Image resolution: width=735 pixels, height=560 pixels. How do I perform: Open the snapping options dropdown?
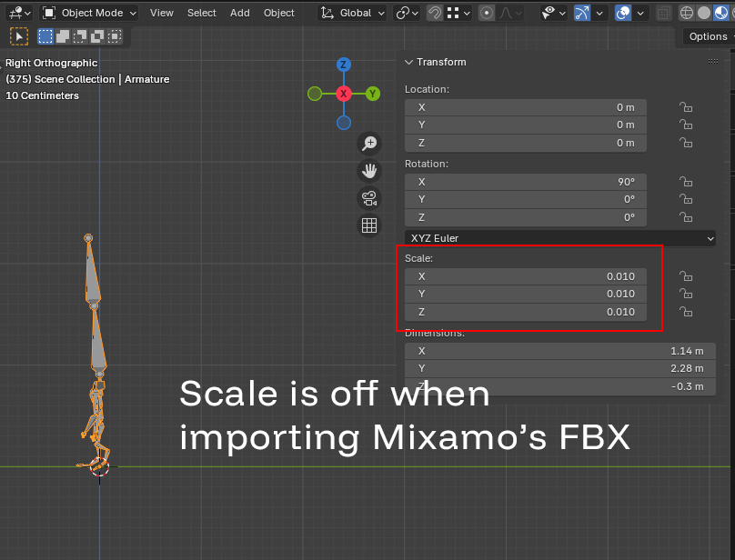coord(458,13)
